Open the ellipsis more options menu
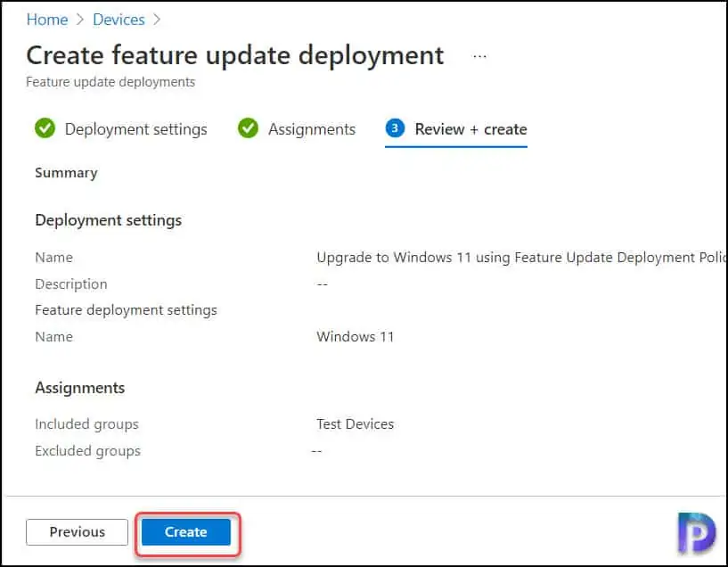 click(x=479, y=56)
